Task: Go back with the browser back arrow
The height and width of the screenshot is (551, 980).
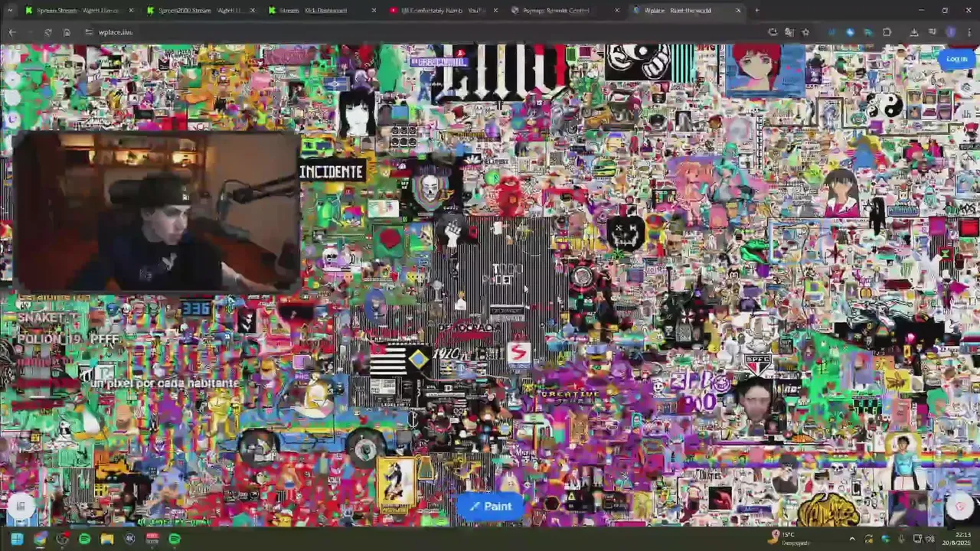Action: 12,32
